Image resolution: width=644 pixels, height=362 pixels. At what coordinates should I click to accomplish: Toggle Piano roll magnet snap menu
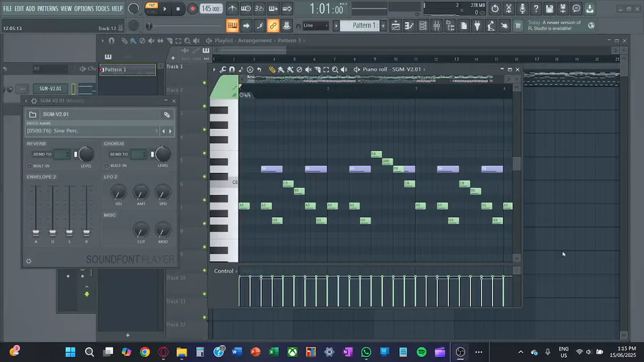point(232,70)
